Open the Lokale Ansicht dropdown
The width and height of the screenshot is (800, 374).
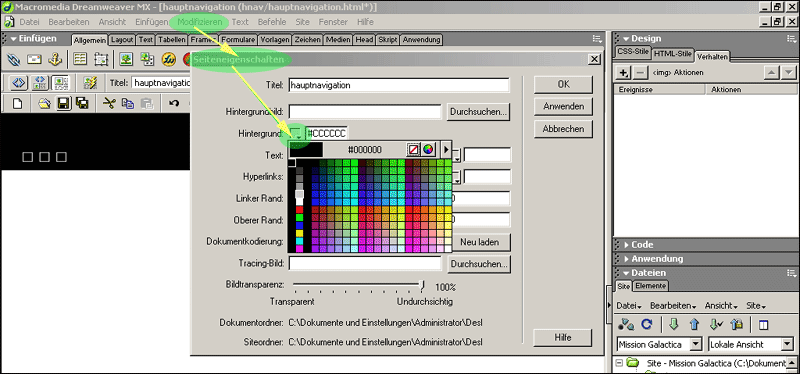[749, 344]
